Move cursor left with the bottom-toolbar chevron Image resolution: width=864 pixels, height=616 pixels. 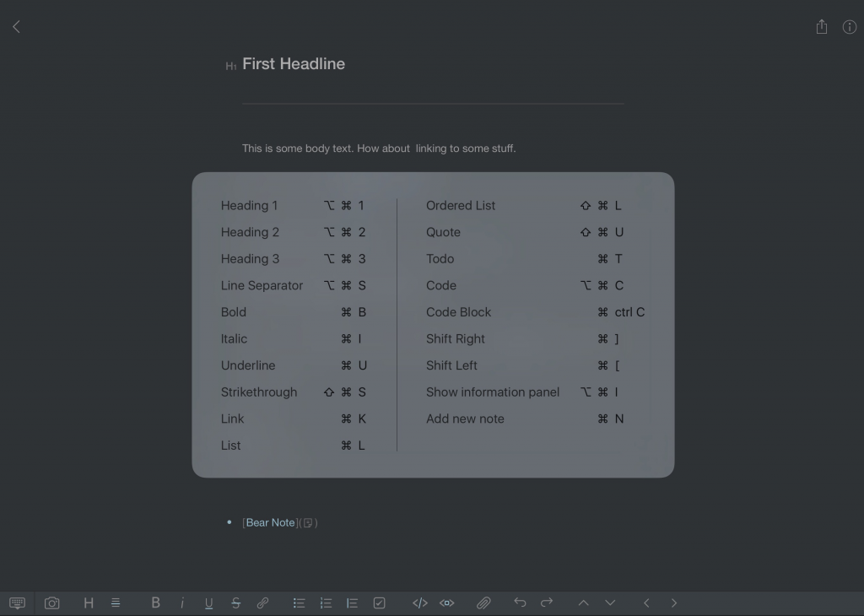[x=646, y=602]
